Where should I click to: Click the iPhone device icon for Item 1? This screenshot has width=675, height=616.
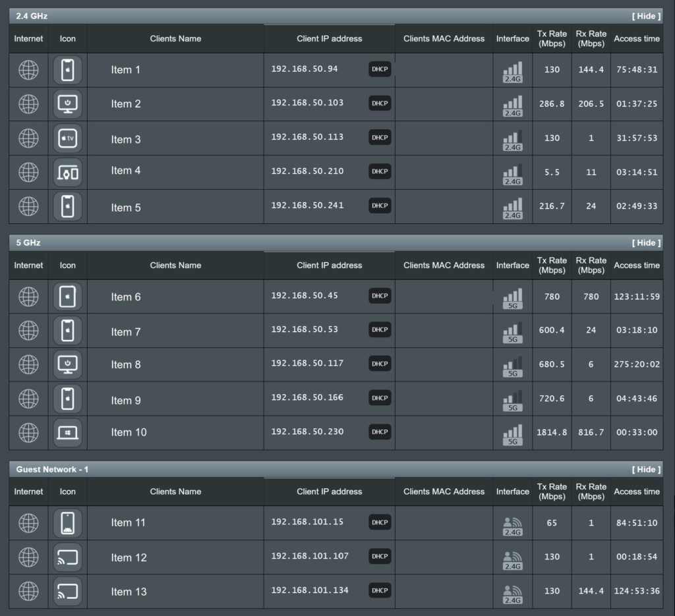pos(68,70)
